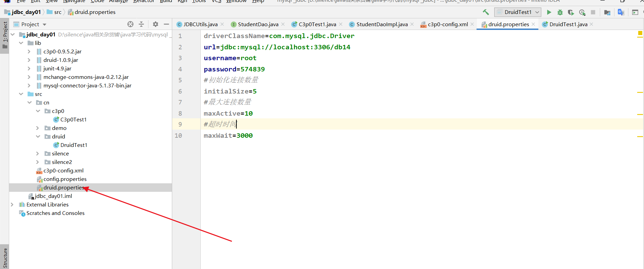This screenshot has width=644, height=269.
Task: Select DruidTest1 class in project tree
Action: point(74,145)
